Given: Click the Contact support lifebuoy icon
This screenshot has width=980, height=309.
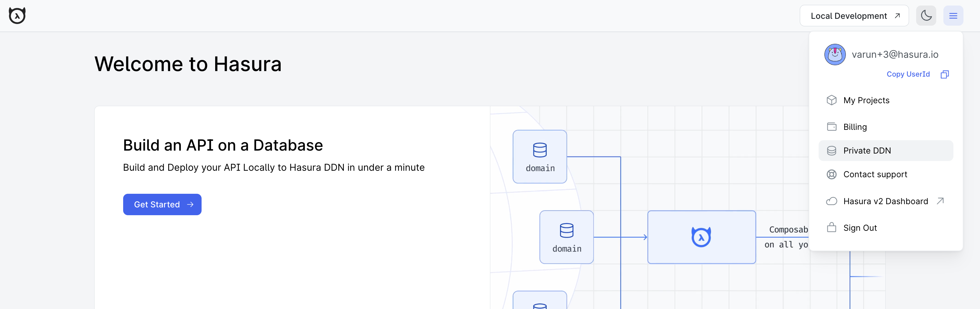Looking at the screenshot, I should pyautogui.click(x=832, y=174).
